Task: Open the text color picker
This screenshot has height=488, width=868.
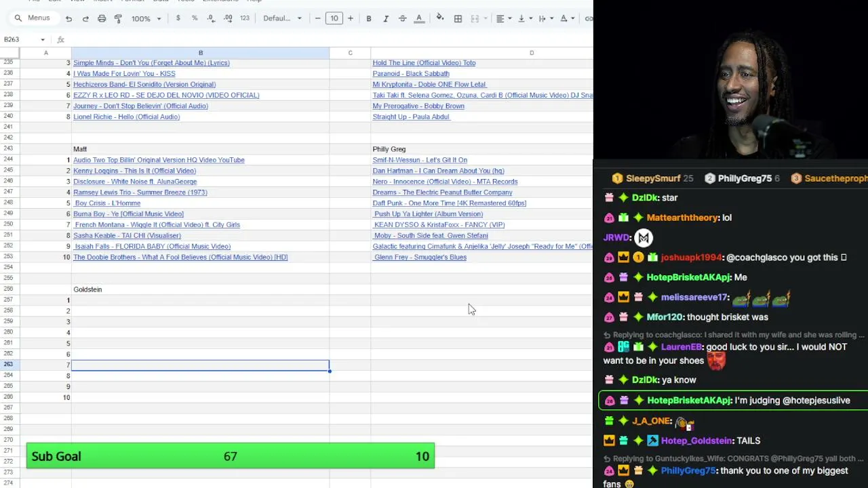Action: click(x=419, y=18)
